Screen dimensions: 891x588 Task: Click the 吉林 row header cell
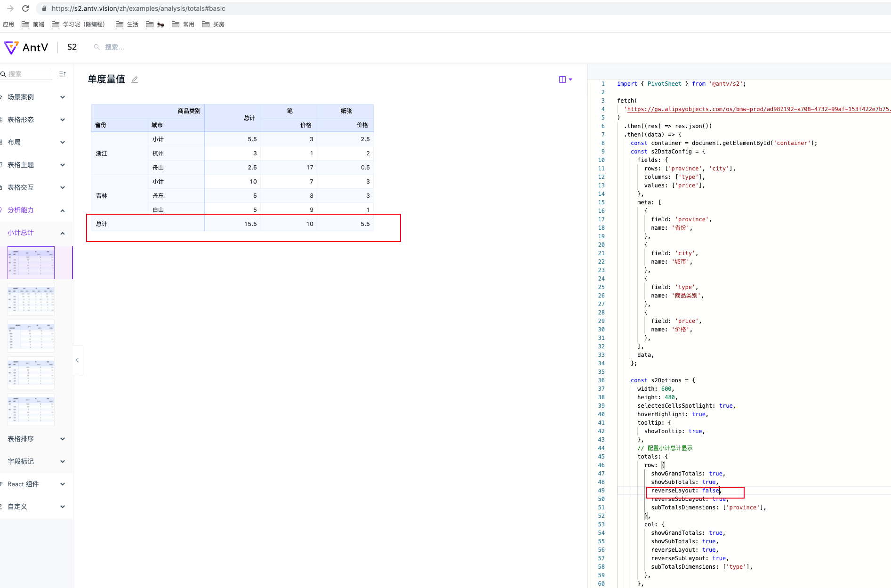[120, 196]
